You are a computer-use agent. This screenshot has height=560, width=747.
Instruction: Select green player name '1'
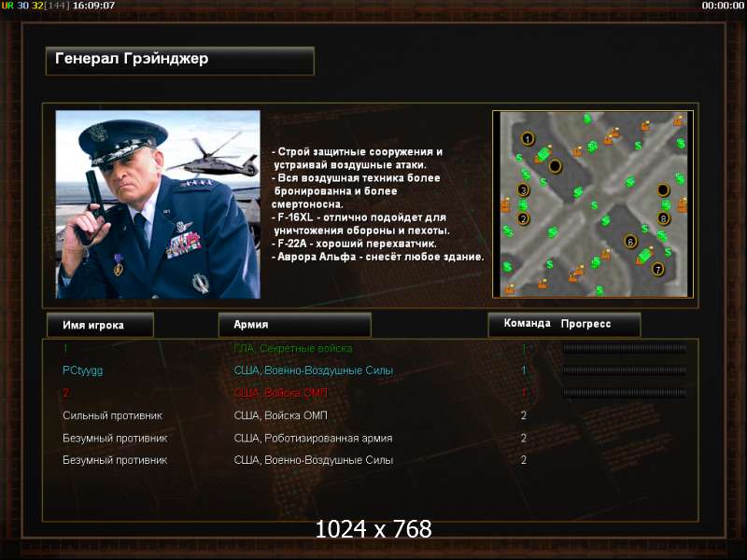pos(65,348)
